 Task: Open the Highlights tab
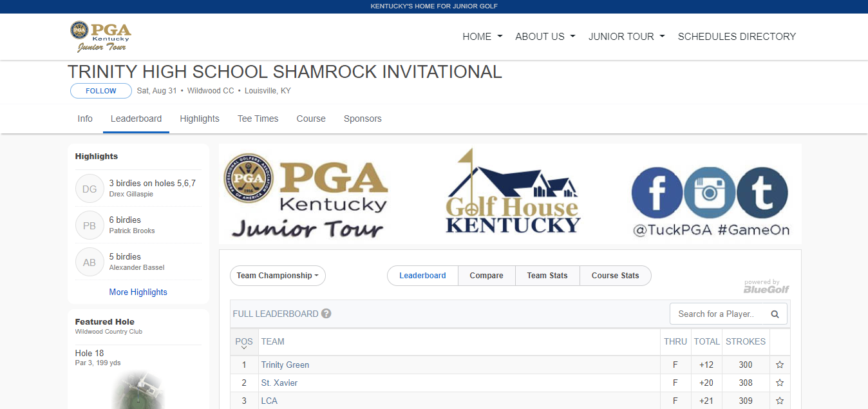coord(200,119)
